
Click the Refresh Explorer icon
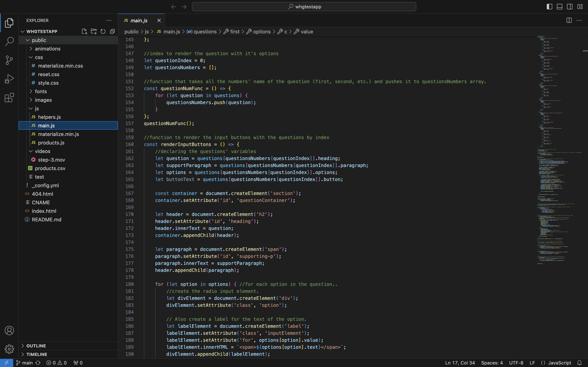click(x=103, y=31)
